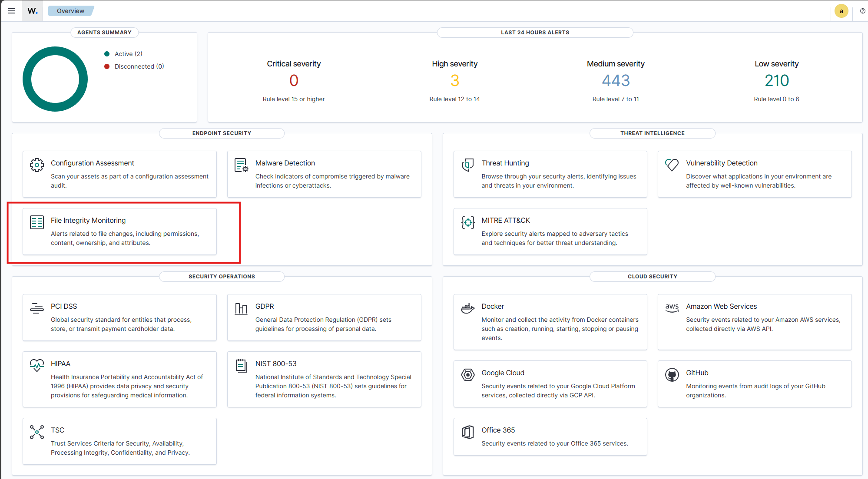Click the Wazuh home logo
The width and height of the screenshot is (868, 479).
33,11
